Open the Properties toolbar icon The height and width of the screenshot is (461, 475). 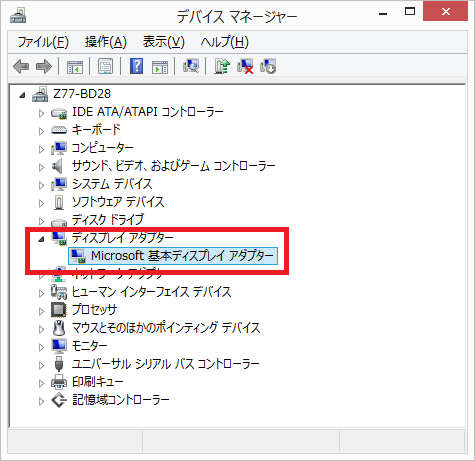tap(105, 66)
